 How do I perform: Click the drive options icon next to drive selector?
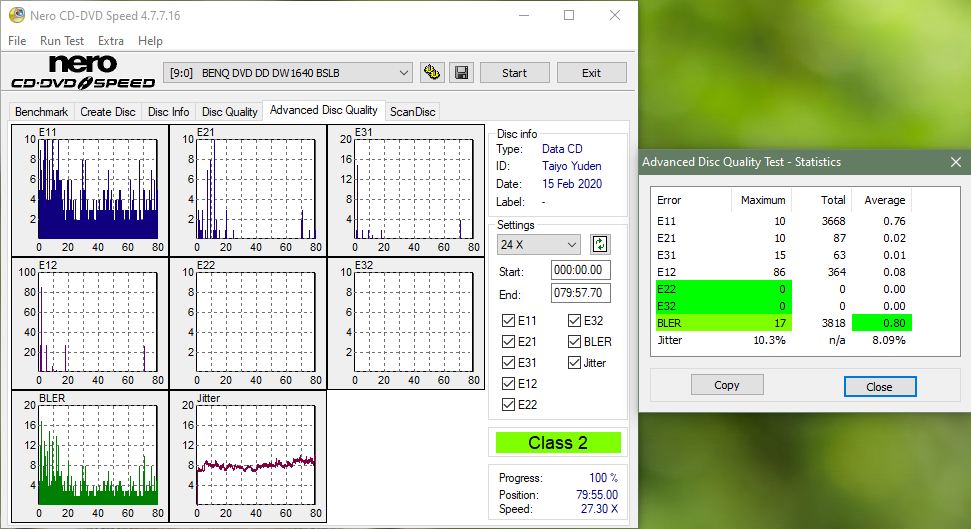tap(432, 72)
